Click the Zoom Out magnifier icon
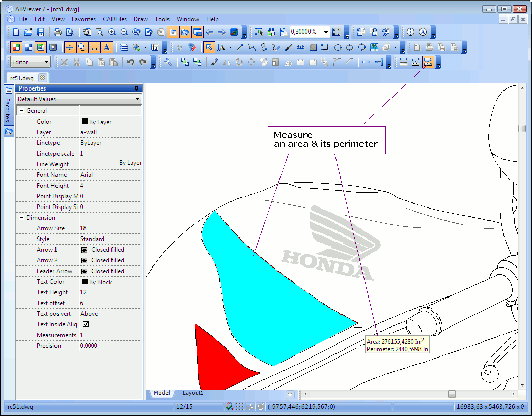532x416 pixels. pos(124,32)
